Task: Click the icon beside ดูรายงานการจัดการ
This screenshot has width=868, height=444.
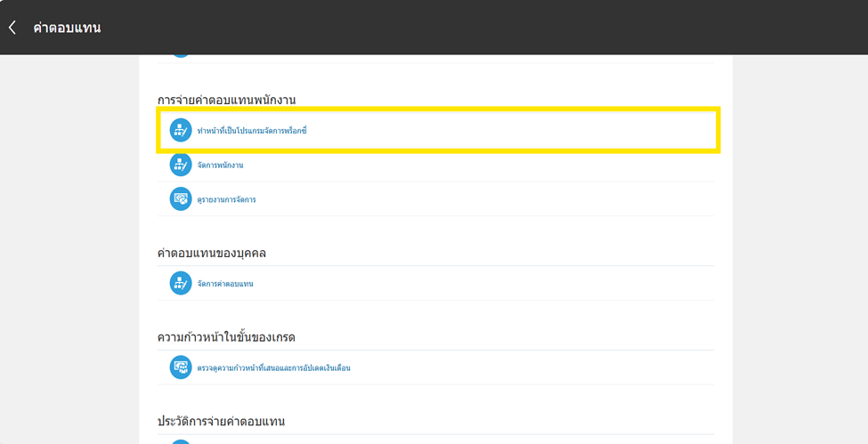Action: pyautogui.click(x=181, y=199)
